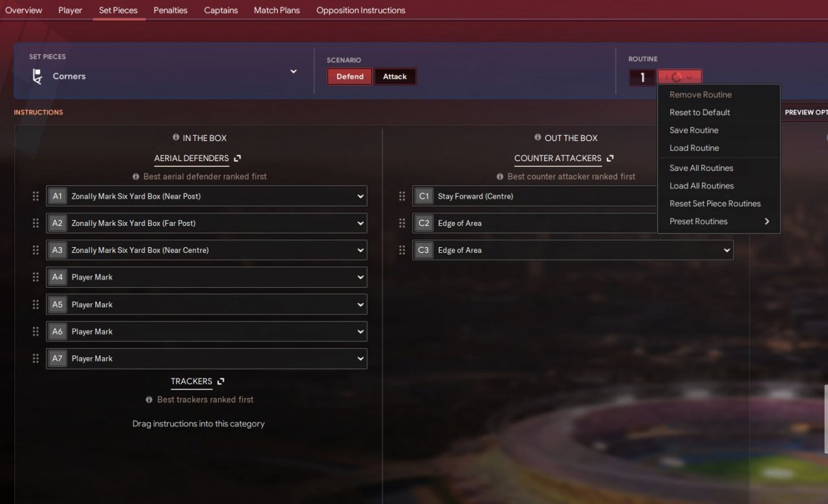Click the Counter Attackers expand icon
Image resolution: width=828 pixels, height=504 pixels.
(x=610, y=158)
